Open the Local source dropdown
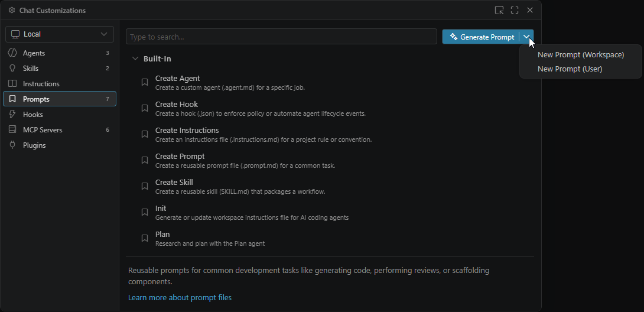 click(x=60, y=34)
